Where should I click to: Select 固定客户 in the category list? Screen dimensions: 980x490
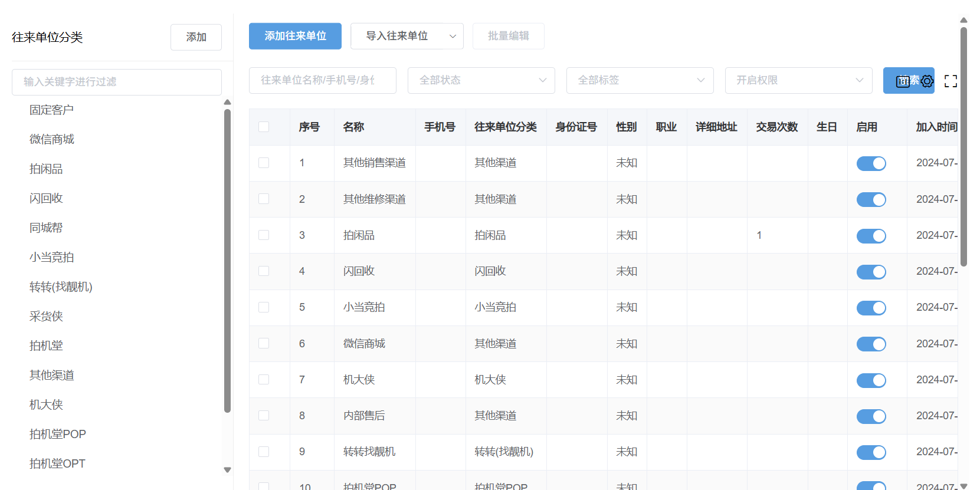tap(52, 110)
